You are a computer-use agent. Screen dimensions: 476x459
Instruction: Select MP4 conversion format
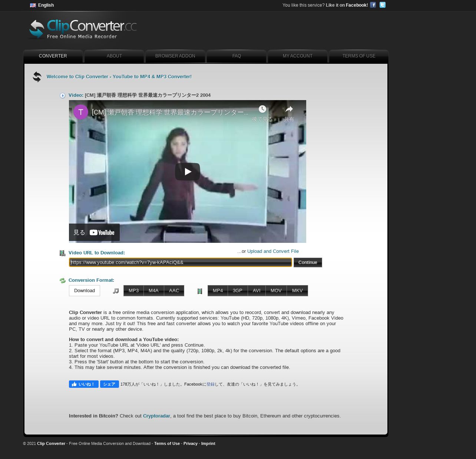(x=218, y=291)
